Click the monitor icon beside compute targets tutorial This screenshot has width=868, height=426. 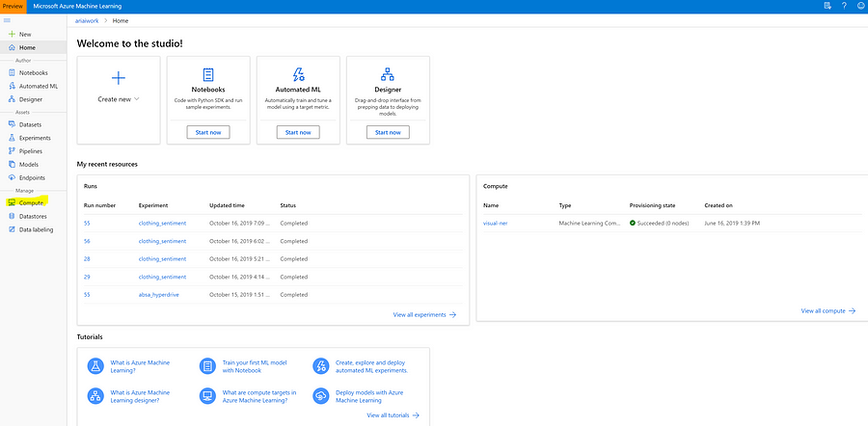pyautogui.click(x=208, y=396)
